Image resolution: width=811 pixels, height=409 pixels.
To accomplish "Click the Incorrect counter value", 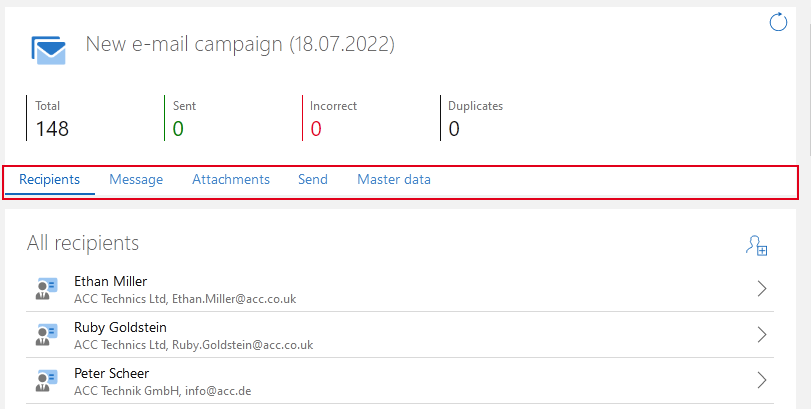I will [316, 128].
